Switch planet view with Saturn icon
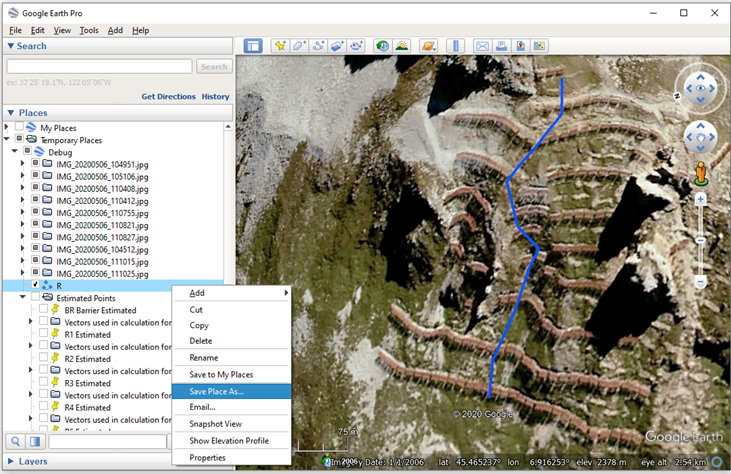The width and height of the screenshot is (731, 474). point(428,46)
